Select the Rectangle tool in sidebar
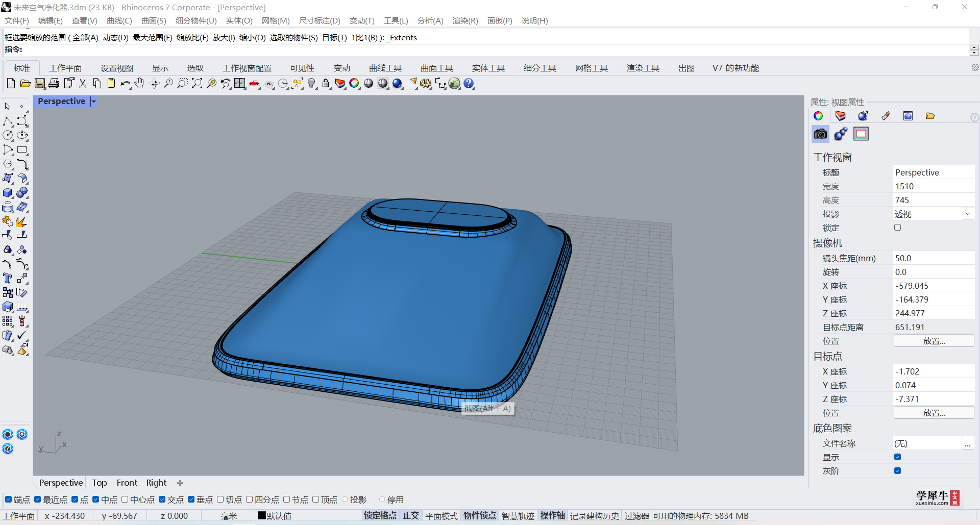The image size is (980, 525). pos(22,150)
